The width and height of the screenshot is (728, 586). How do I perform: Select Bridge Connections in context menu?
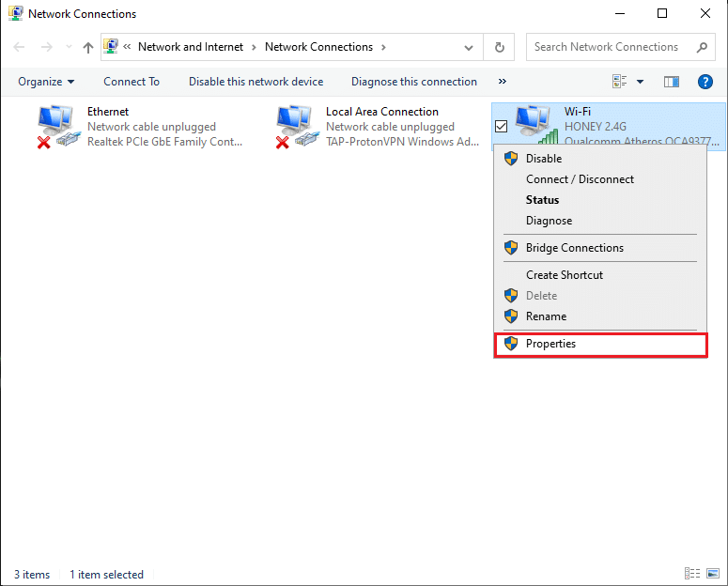(x=574, y=248)
